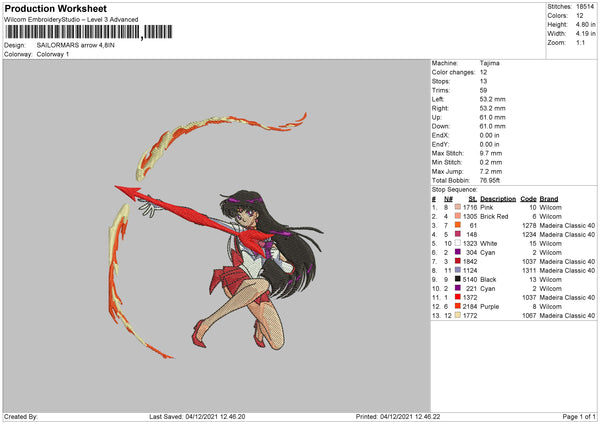This screenshot has width=600, height=424.
Task: Click the 'Down:' extent label
Action: [441, 126]
